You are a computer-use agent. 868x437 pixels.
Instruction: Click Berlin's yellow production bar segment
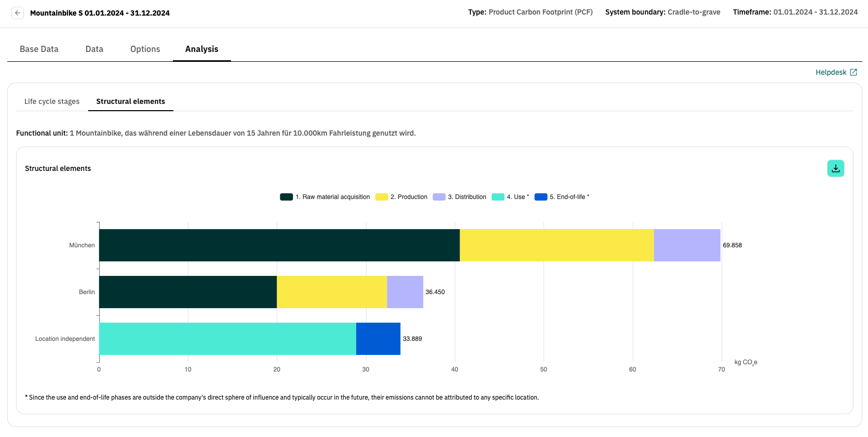point(332,292)
